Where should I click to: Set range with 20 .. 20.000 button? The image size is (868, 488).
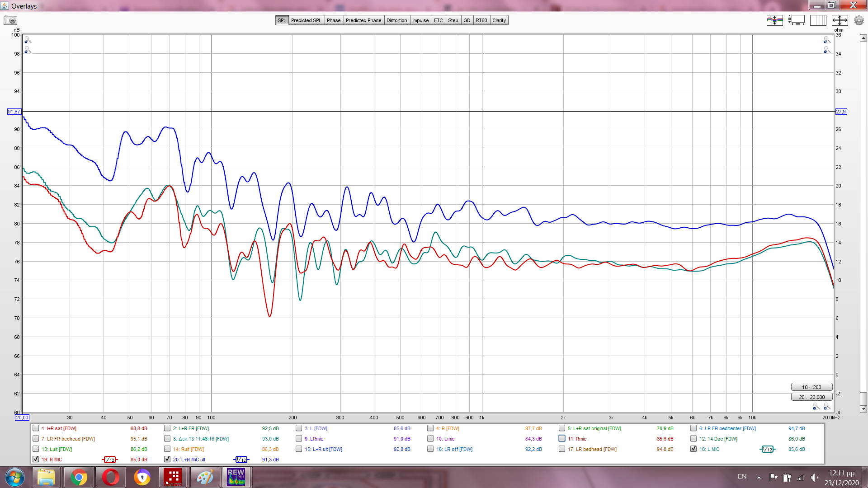click(811, 397)
